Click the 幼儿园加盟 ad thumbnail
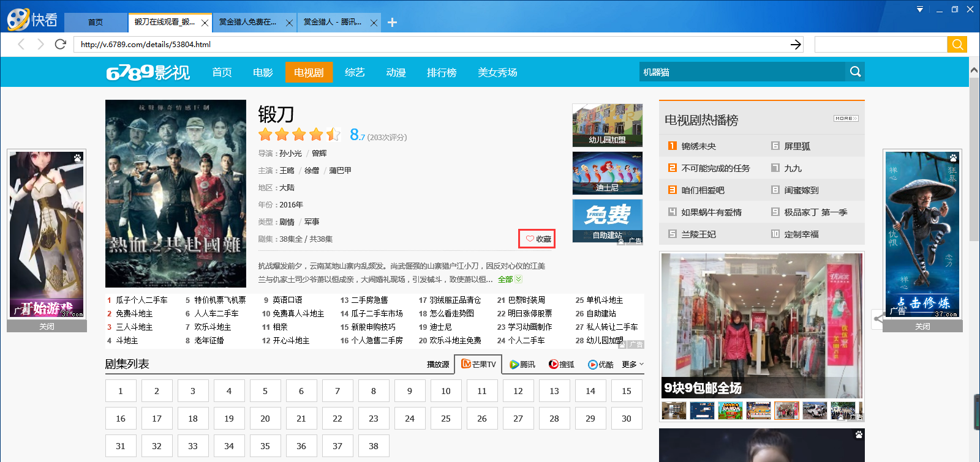Image resolution: width=980 pixels, height=462 pixels. click(608, 125)
